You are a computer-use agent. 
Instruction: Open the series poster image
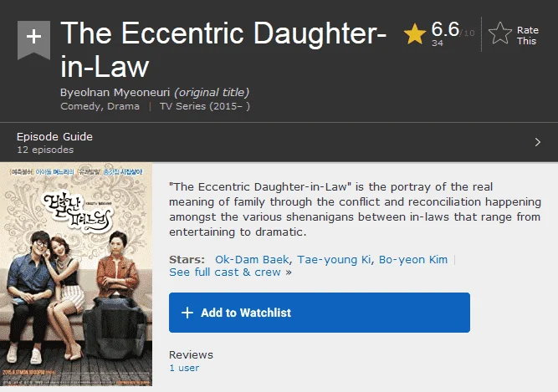pyautogui.click(x=76, y=274)
